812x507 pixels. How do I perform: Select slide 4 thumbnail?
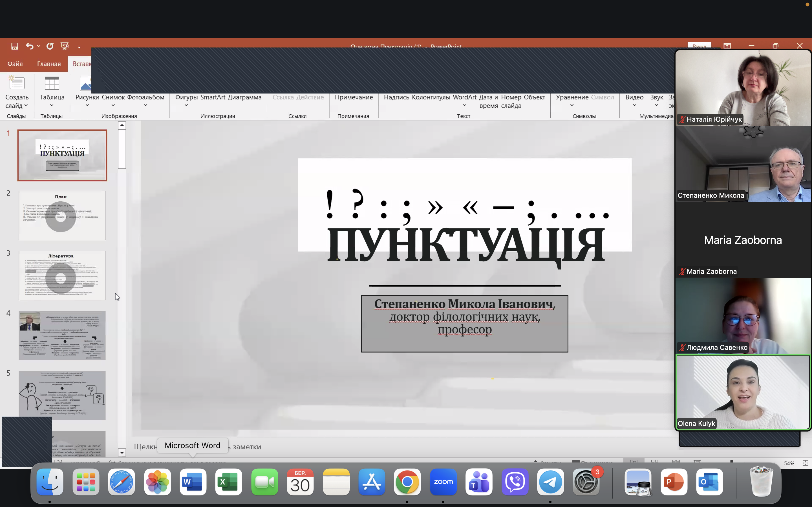62,335
